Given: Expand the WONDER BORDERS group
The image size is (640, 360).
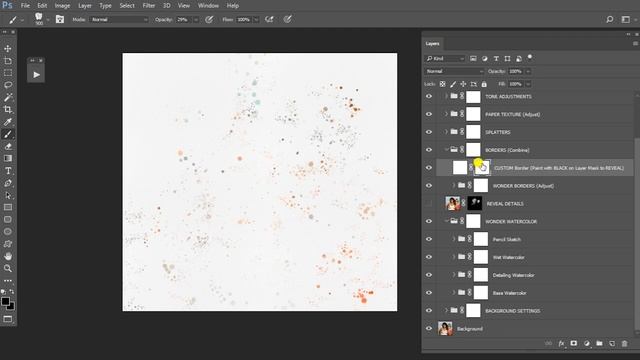Looking at the screenshot, I should click(x=453, y=185).
